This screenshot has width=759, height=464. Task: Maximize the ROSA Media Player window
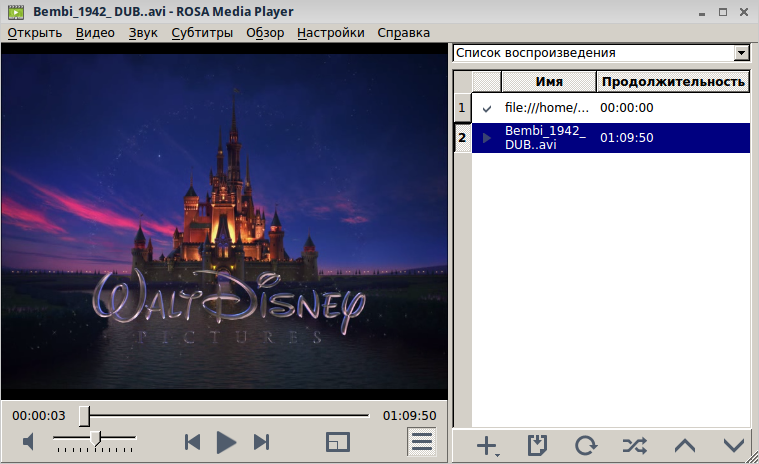coord(723,12)
